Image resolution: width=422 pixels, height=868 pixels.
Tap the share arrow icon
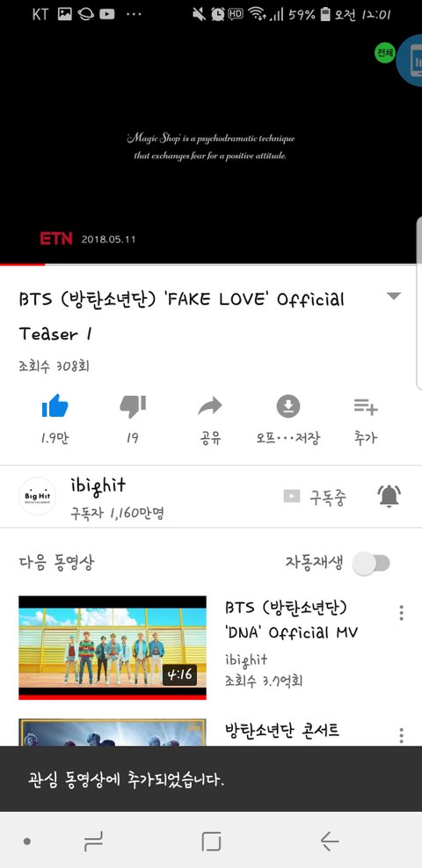coord(210,406)
